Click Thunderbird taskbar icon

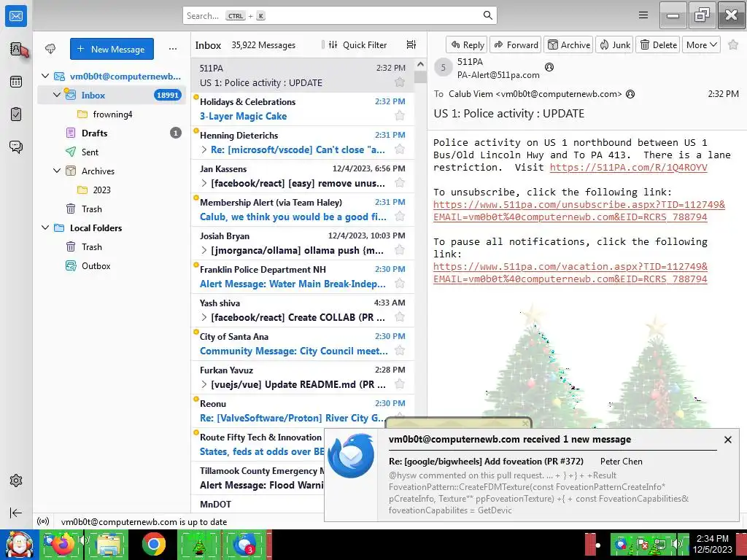(244, 545)
